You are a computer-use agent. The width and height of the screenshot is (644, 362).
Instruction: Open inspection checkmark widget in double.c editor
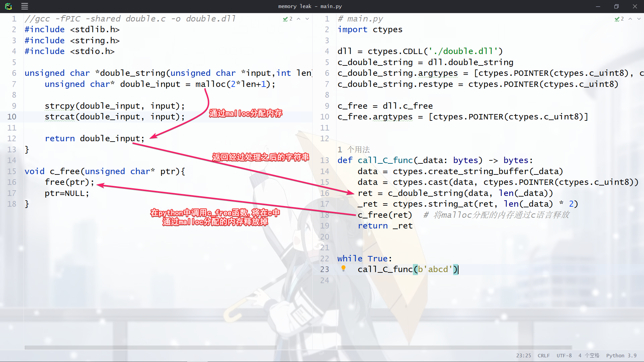[x=287, y=19]
